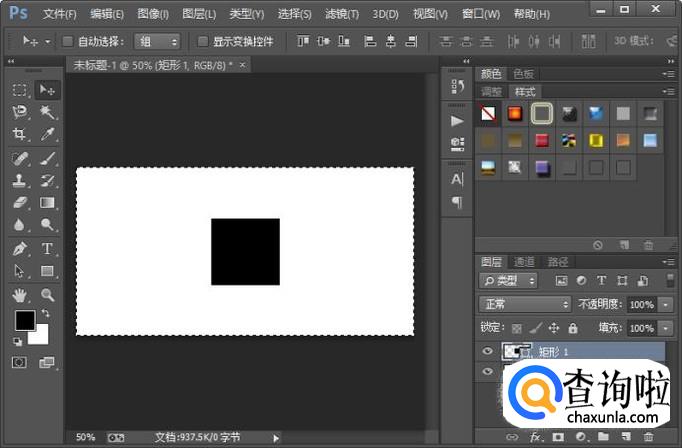Select the Horizontal Type tool
Image resolution: width=682 pixels, height=448 pixels.
(47, 248)
